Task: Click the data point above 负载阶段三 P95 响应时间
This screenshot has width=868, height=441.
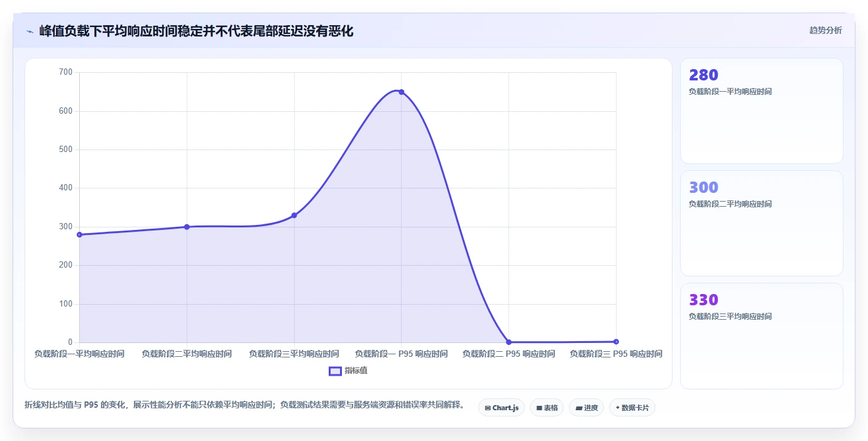Action: coord(616,342)
